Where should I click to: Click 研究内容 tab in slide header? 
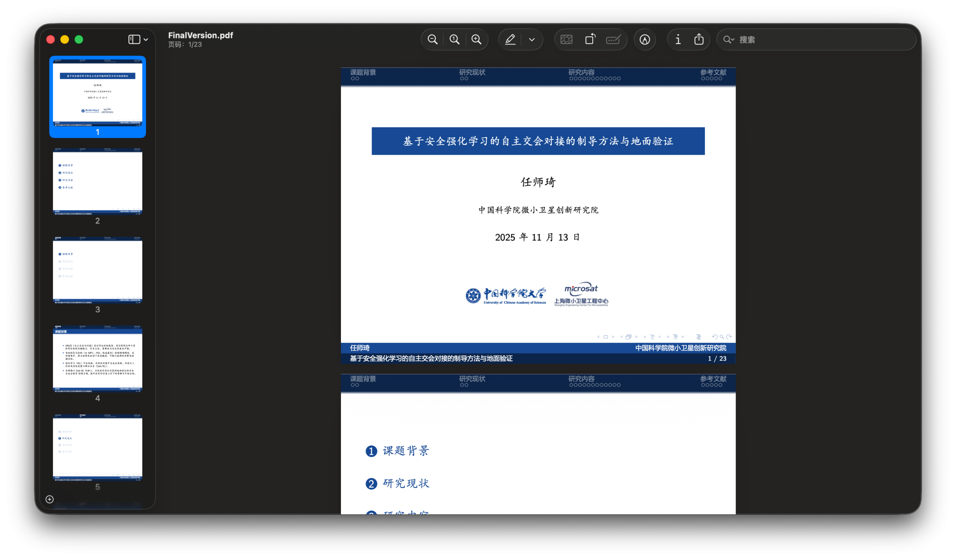coord(581,72)
